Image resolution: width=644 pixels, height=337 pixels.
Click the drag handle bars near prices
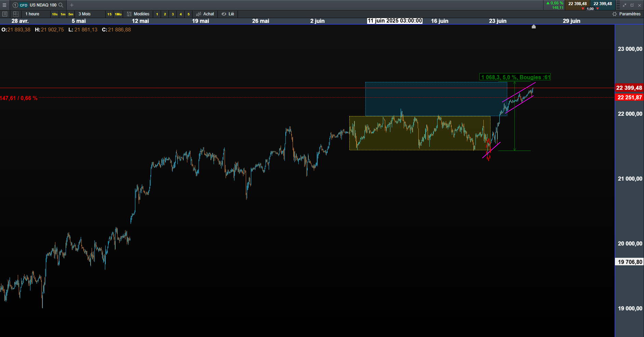point(618,5)
